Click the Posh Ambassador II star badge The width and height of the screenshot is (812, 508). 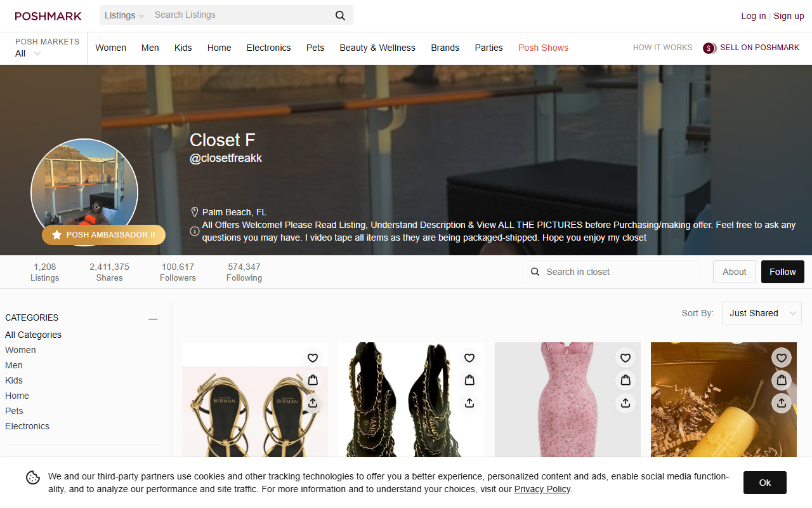click(x=103, y=235)
